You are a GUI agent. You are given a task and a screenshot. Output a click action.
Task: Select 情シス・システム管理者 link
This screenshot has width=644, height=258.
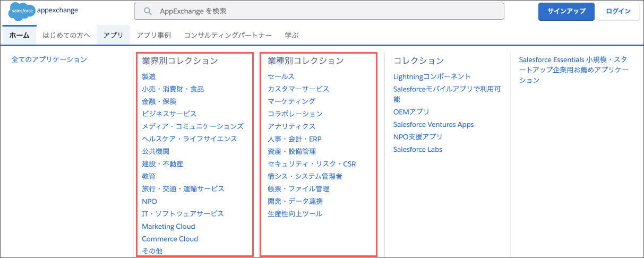tap(305, 176)
